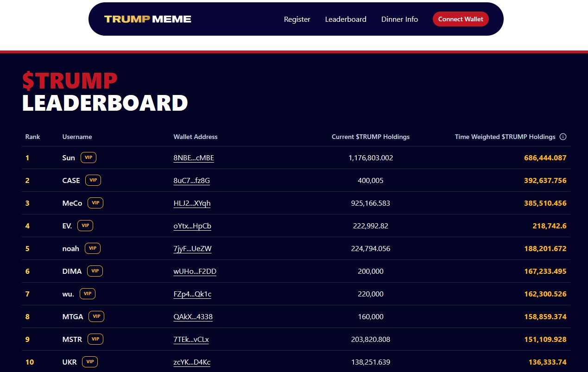
Task: Click the TRUMP MEME logo
Action: (147, 19)
